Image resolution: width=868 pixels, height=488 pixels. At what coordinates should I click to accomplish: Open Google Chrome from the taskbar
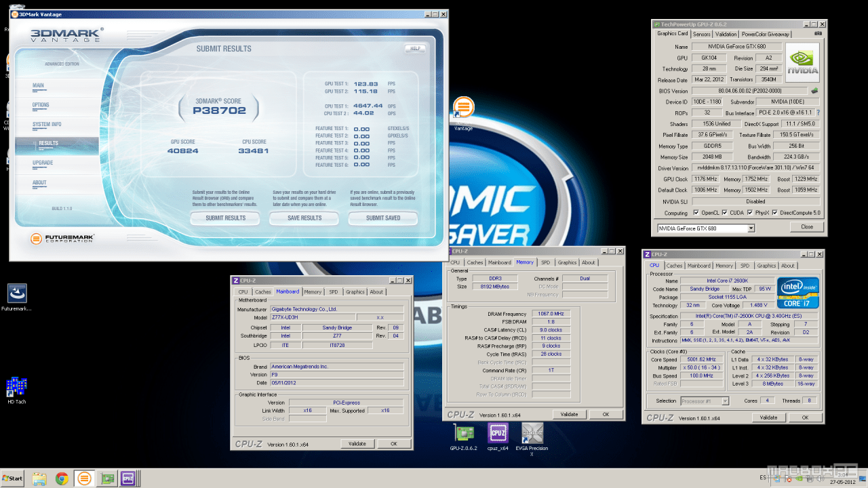pyautogui.click(x=62, y=479)
